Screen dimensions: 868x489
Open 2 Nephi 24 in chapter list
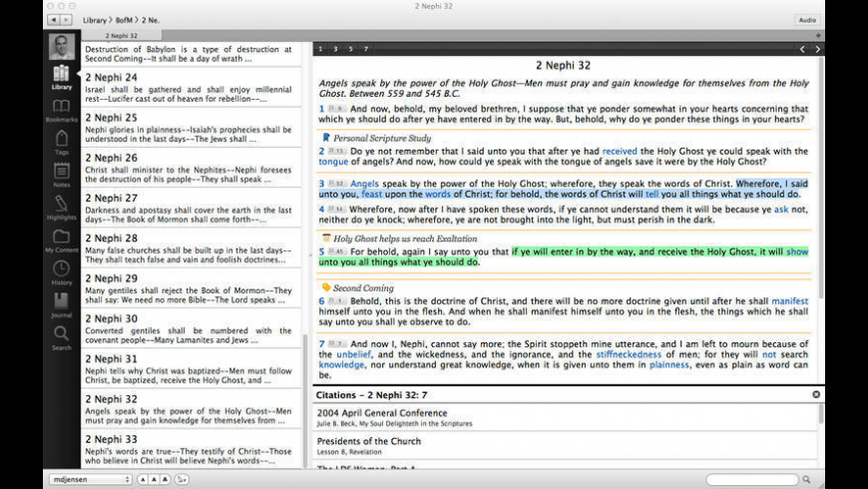pyautogui.click(x=191, y=88)
